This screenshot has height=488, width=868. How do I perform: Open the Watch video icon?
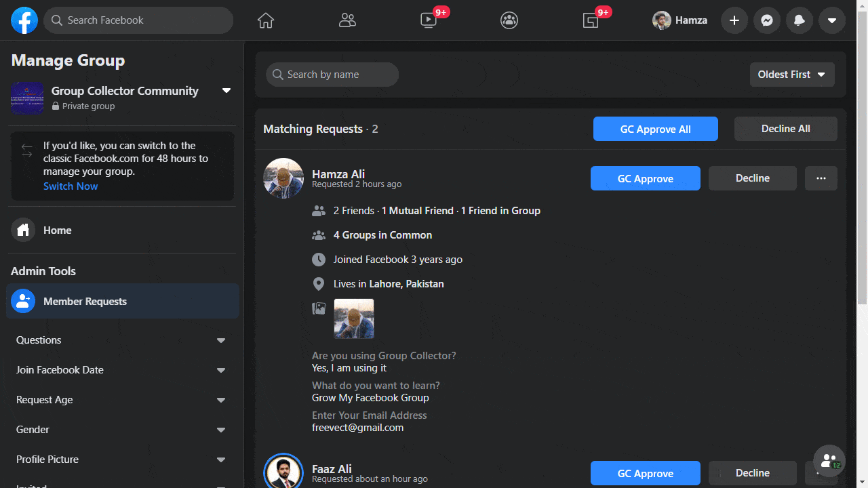(429, 21)
